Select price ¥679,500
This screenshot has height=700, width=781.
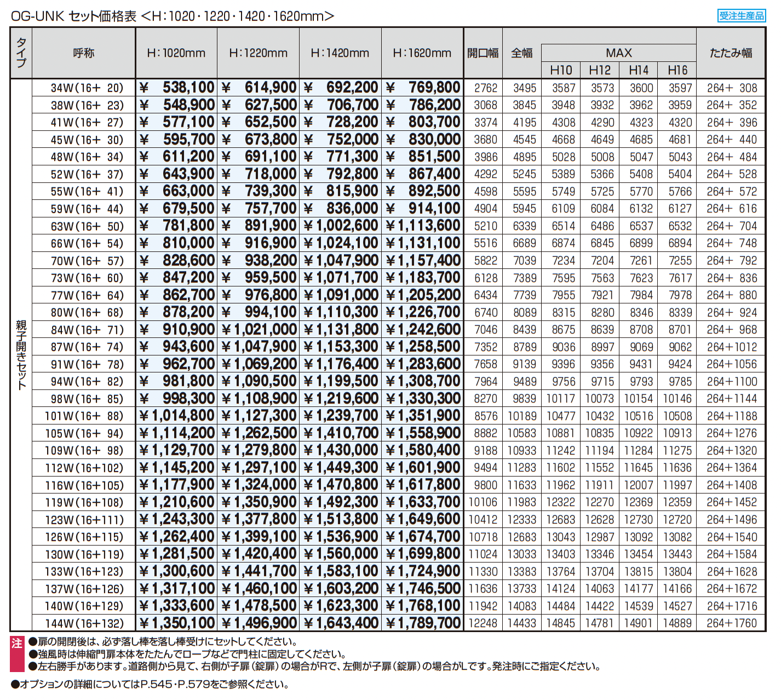coord(177,209)
